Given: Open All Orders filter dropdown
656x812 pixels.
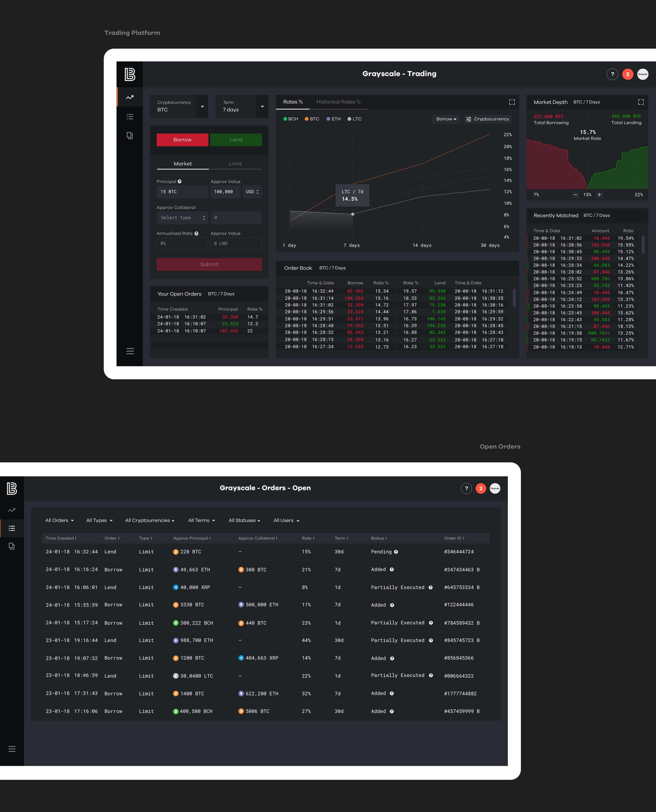Looking at the screenshot, I should [60, 520].
